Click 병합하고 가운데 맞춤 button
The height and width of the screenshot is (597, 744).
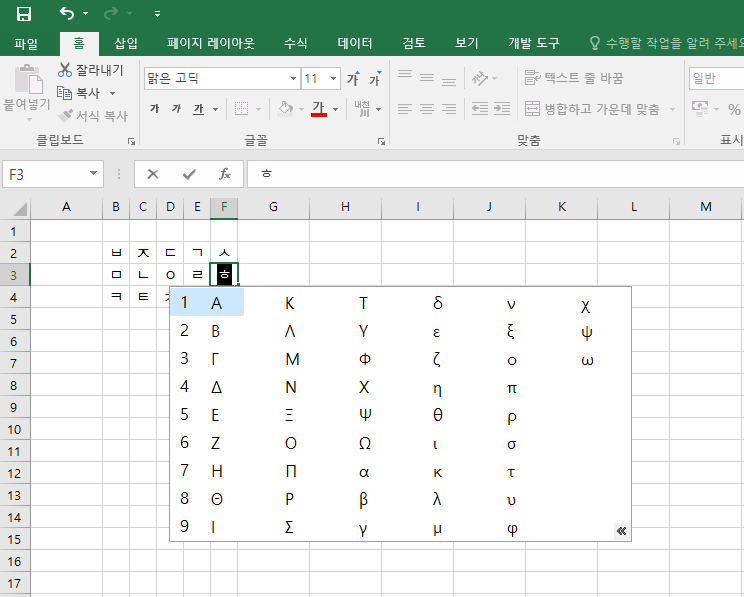point(593,109)
